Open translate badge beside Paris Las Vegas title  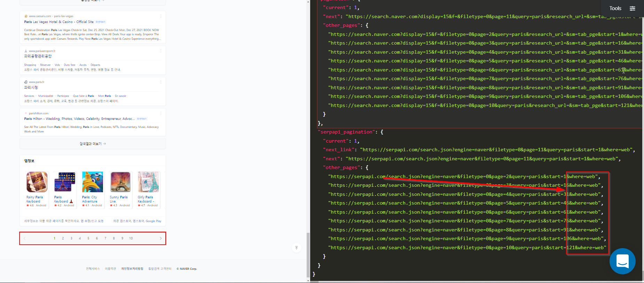coord(101,22)
